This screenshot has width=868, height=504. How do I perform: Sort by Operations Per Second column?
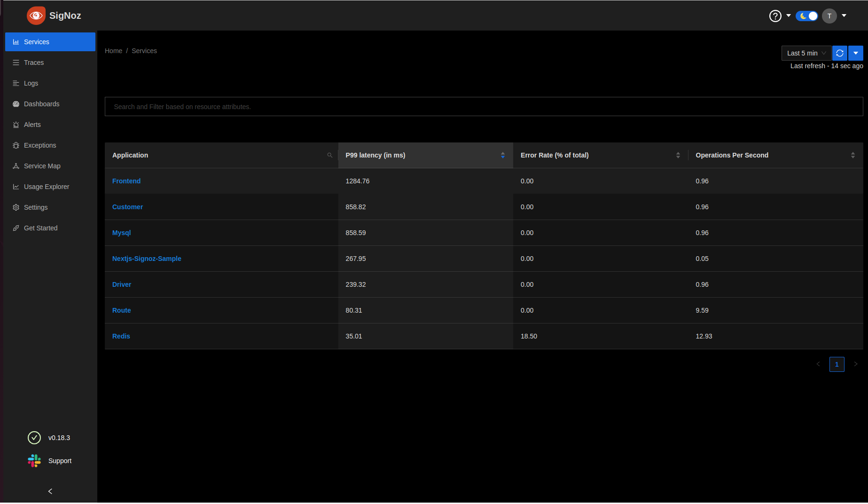pyautogui.click(x=852, y=155)
